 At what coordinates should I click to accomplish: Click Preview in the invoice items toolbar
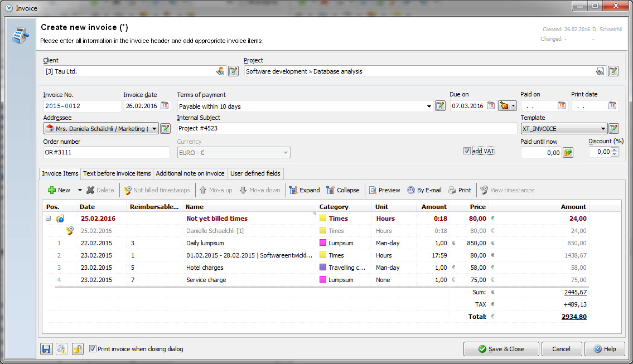pos(384,190)
